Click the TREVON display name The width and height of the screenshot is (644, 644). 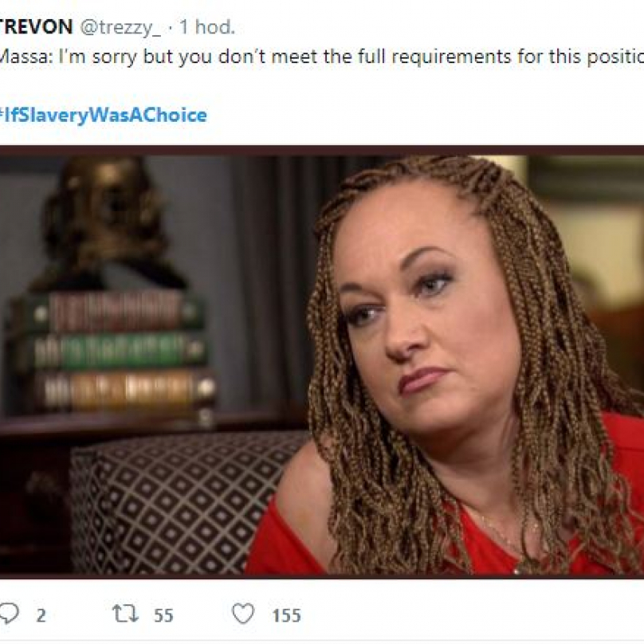(x=36, y=27)
